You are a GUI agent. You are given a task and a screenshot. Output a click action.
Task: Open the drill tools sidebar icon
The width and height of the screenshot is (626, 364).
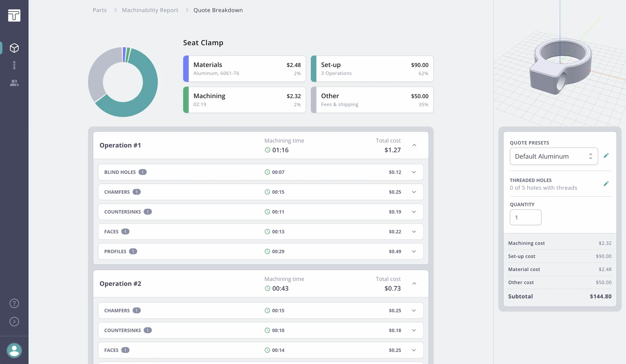click(x=14, y=65)
